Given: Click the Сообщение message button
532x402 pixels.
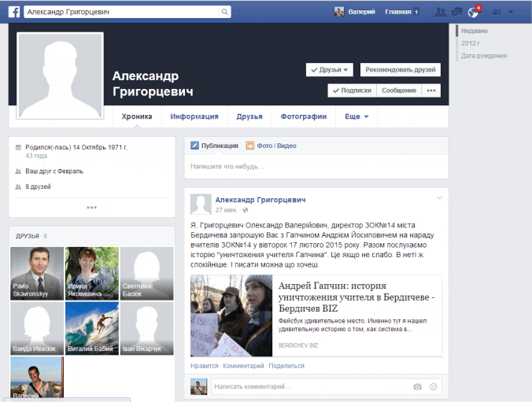Looking at the screenshot, I should [x=399, y=90].
